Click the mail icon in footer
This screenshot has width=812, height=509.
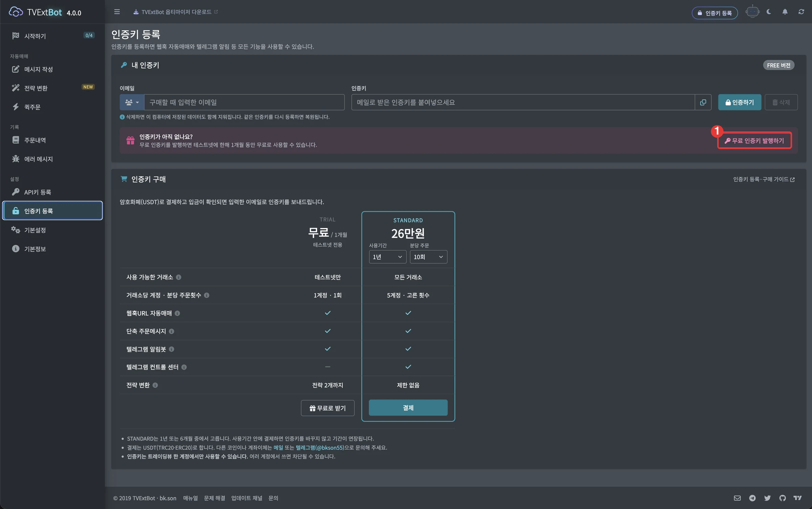737,498
